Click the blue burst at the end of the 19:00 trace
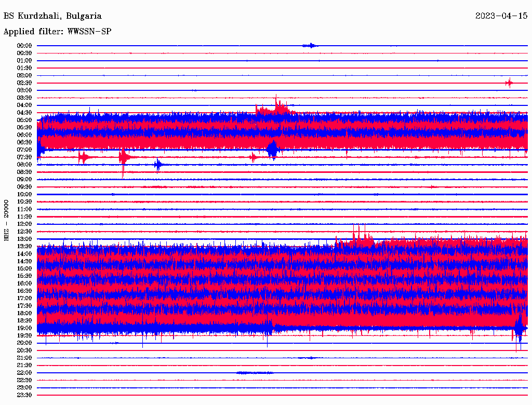Viewport: 532px width, 405px height. [x=520, y=327]
